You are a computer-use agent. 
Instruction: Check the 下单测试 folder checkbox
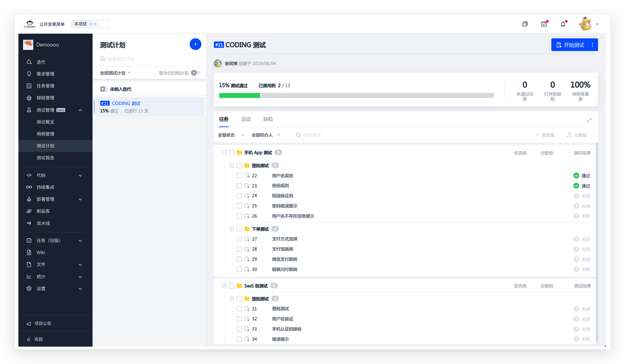(x=239, y=229)
